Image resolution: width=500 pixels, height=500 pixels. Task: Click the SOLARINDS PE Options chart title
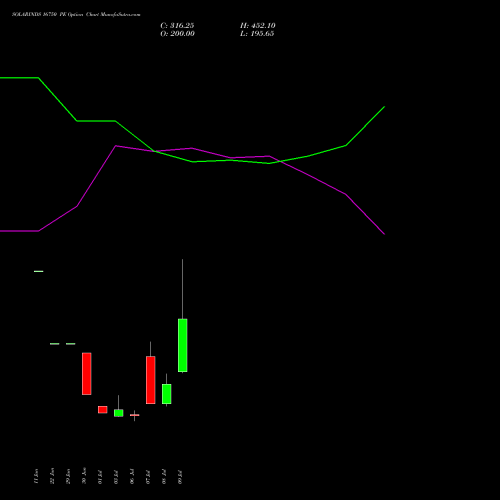[x=76, y=15]
